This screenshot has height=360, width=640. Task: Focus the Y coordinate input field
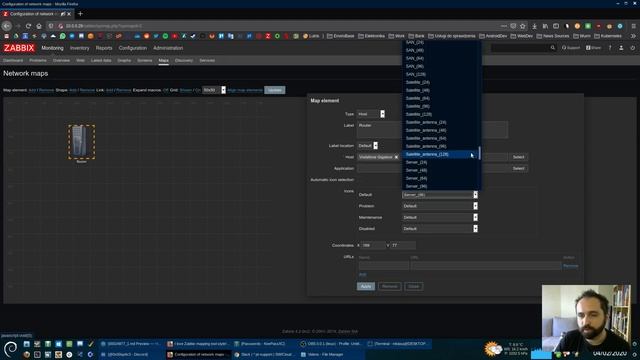(403, 245)
